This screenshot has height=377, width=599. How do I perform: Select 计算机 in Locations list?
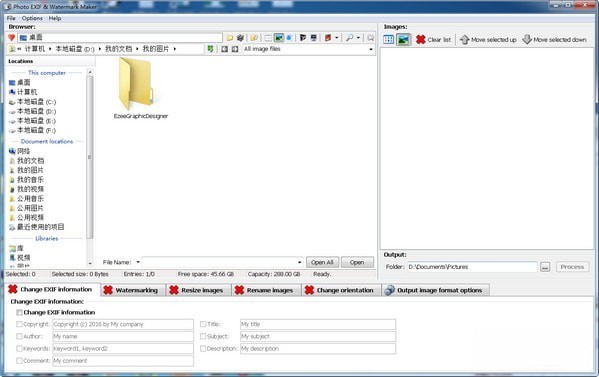[x=23, y=92]
